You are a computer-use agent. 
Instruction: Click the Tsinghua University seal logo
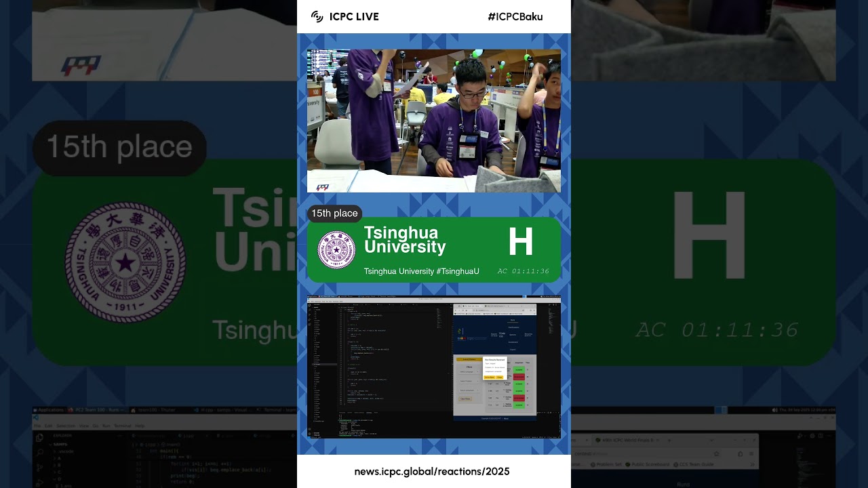[336, 249]
